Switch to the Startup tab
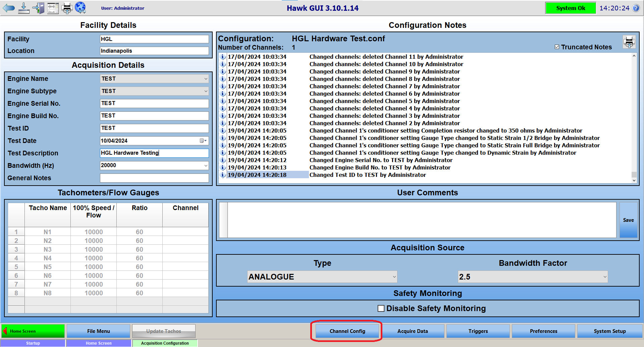The height and width of the screenshot is (347, 644). tap(33, 343)
